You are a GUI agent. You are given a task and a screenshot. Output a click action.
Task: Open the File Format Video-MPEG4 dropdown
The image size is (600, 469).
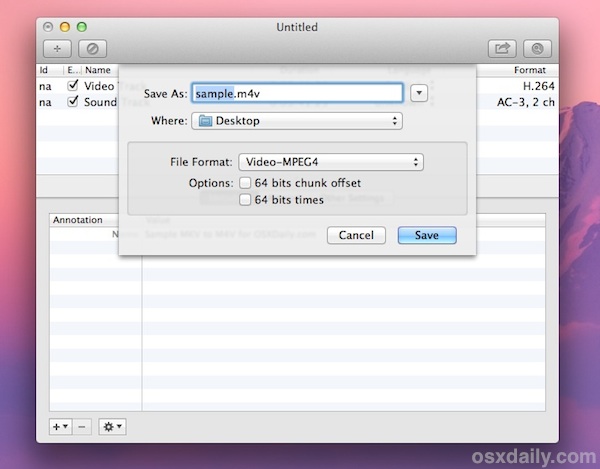coord(331,162)
